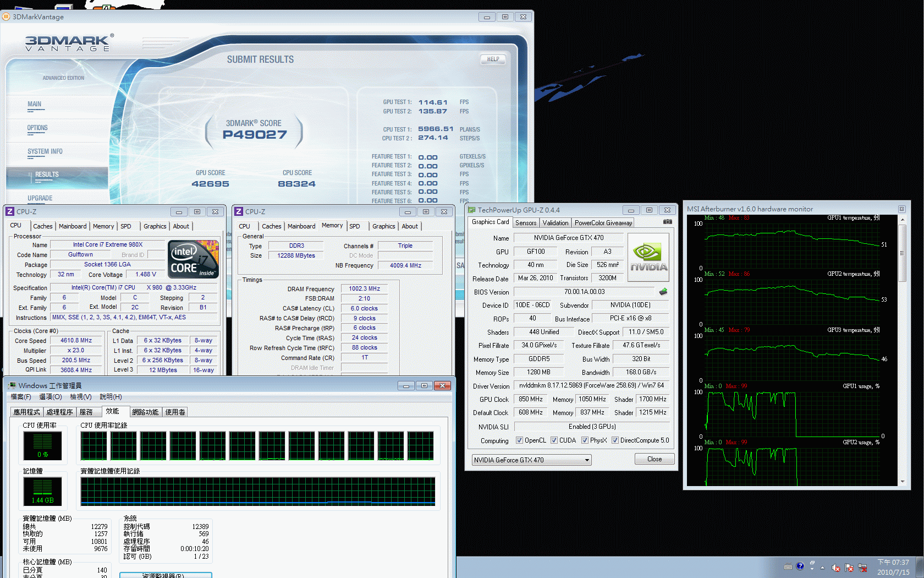Image resolution: width=924 pixels, height=578 pixels.
Task: Open MAIN section in 3DMark sidebar
Action: (35, 104)
